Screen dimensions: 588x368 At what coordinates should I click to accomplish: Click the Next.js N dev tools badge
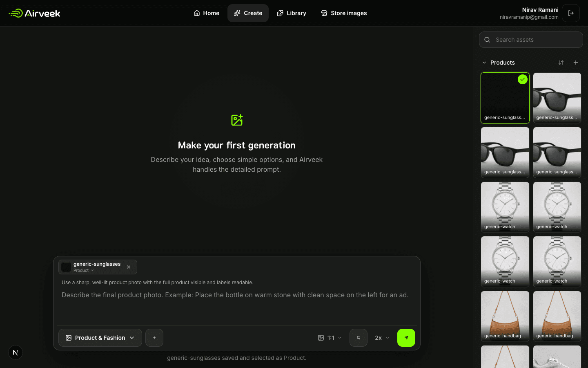coord(16,352)
